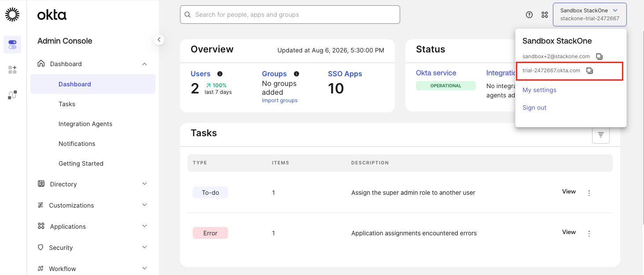This screenshot has width=644, height=275.
Task: Click the magnifier icon in the search bar
Action: click(x=188, y=15)
